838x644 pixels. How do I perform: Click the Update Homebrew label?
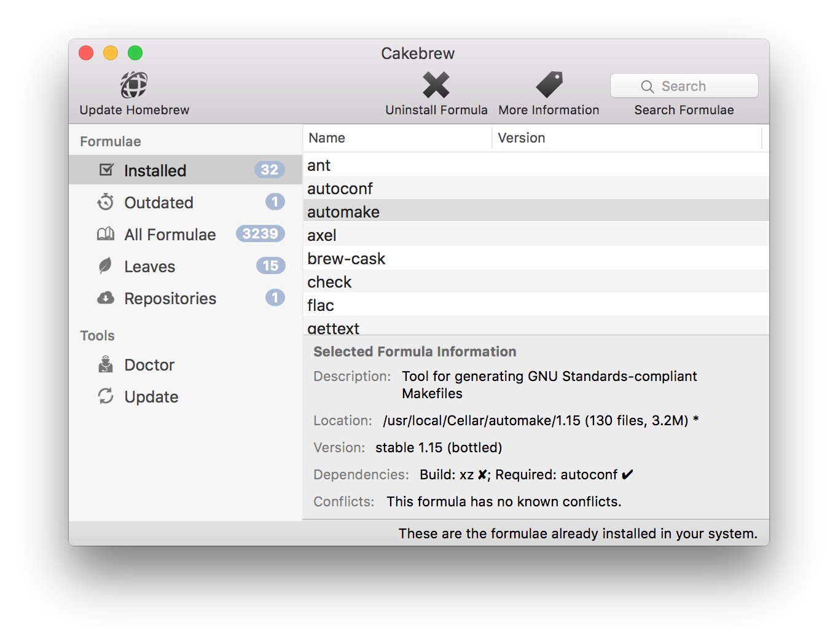click(135, 110)
